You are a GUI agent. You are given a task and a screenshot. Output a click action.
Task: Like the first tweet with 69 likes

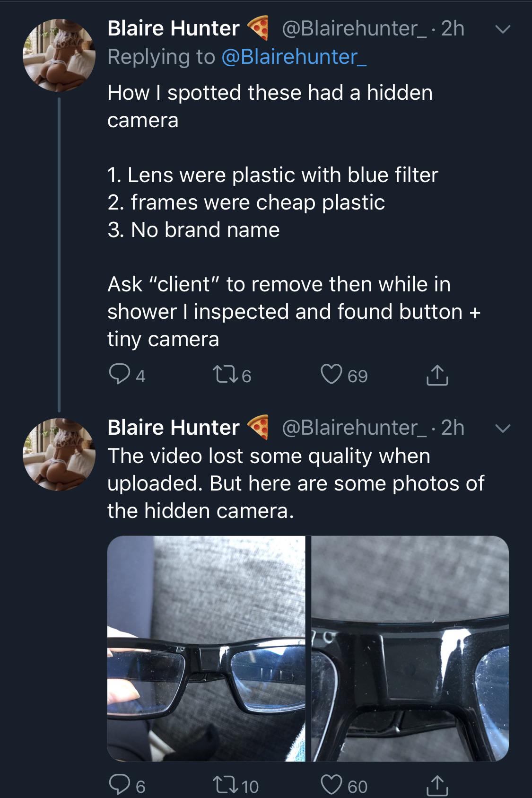tap(331, 375)
